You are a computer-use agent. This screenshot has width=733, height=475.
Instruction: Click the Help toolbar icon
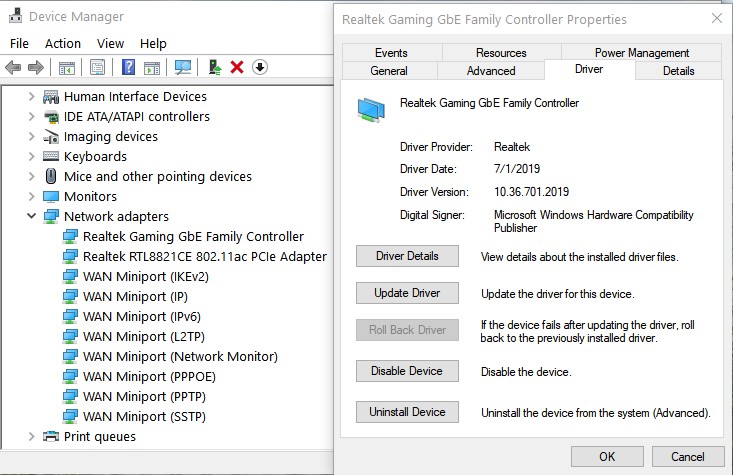pos(128,67)
